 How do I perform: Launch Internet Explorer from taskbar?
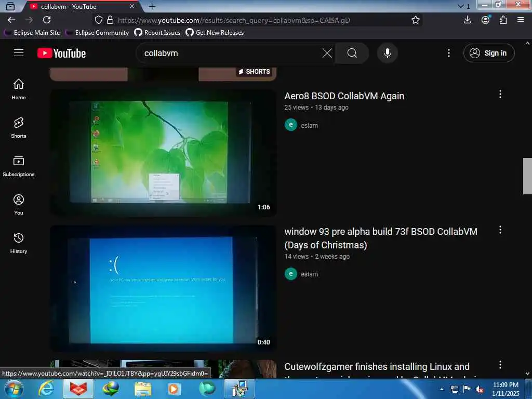pos(46,389)
